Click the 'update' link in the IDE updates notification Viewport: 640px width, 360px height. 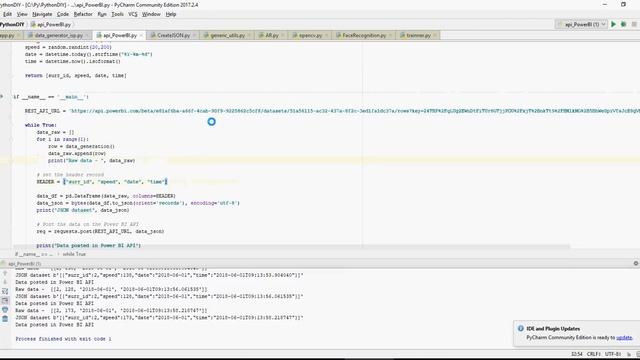624,338
